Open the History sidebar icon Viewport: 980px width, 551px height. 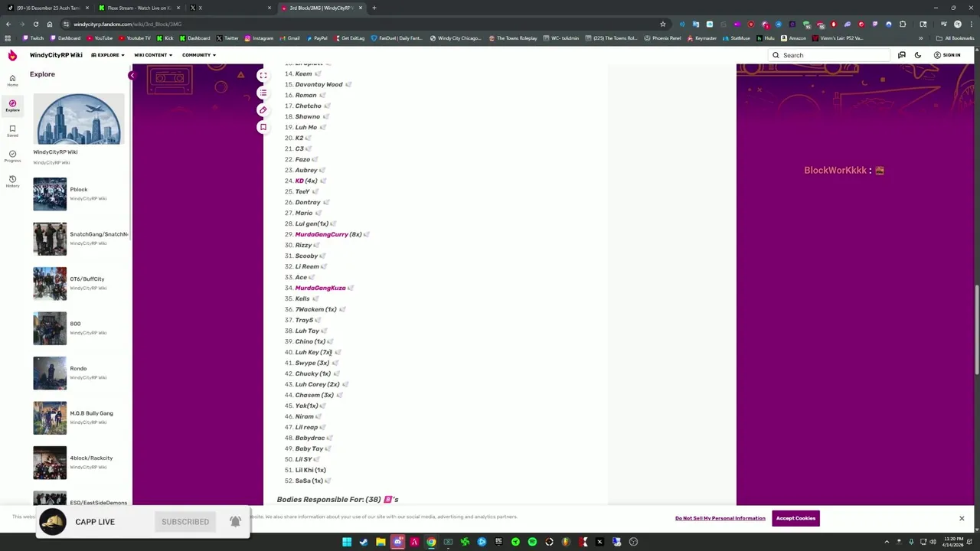pos(12,181)
